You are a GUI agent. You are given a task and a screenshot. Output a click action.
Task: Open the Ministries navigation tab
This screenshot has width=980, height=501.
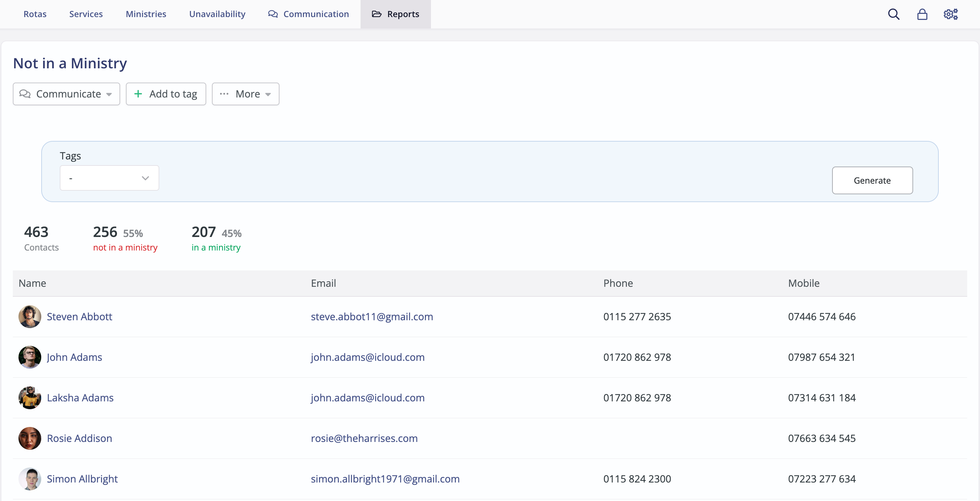point(146,14)
